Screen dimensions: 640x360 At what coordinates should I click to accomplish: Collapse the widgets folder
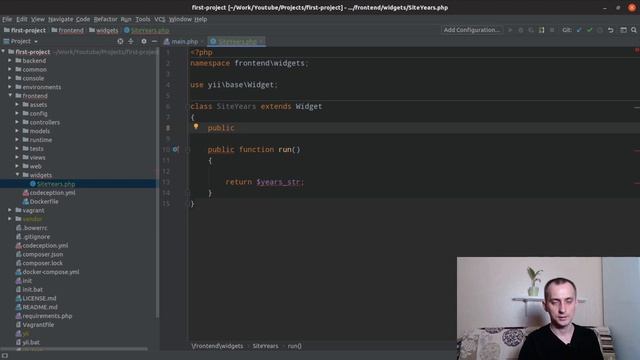pyautogui.click(x=17, y=174)
